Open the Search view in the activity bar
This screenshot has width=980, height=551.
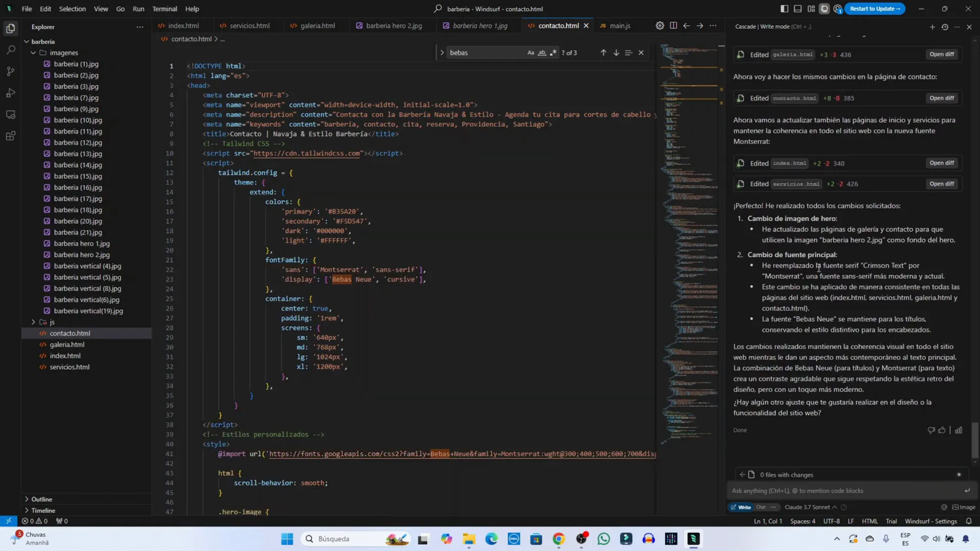10,49
